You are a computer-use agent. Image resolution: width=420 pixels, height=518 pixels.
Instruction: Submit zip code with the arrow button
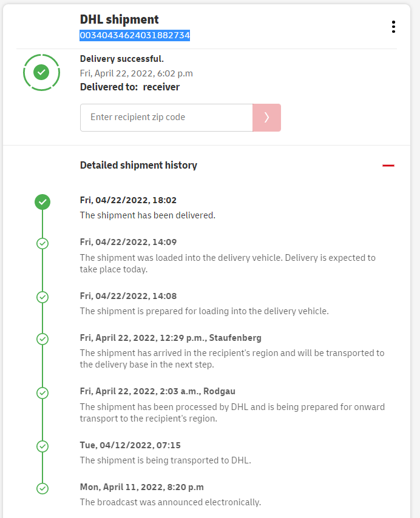pyautogui.click(x=266, y=118)
